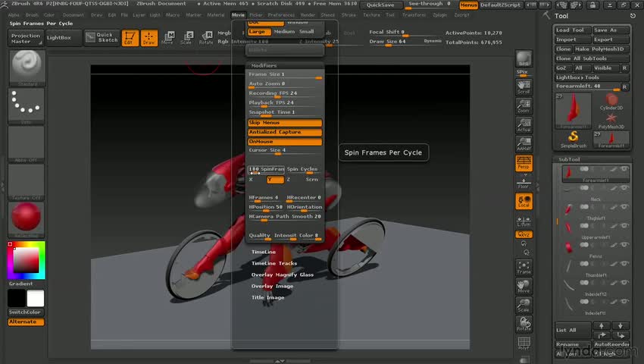Open the Document menu
This screenshot has width=644, height=364.
[73, 15]
